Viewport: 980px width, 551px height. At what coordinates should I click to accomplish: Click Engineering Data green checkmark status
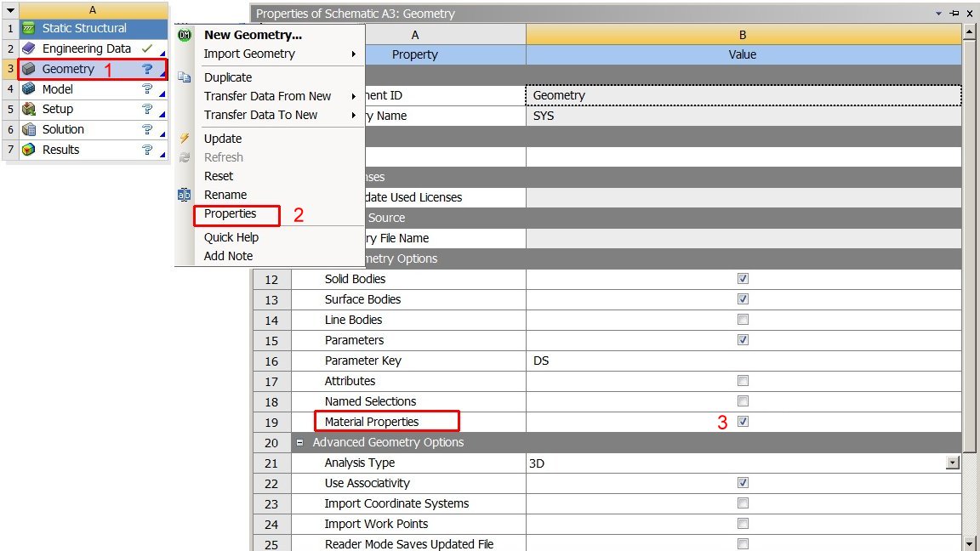tap(147, 48)
